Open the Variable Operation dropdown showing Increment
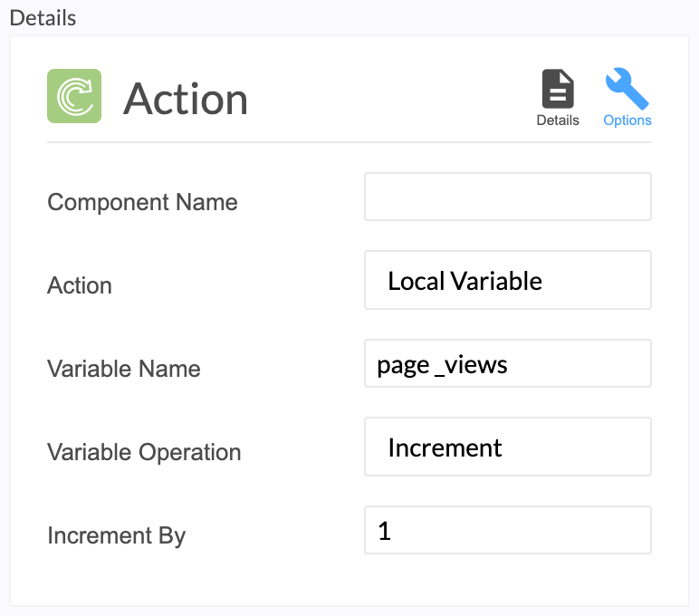Viewport: 699px width, 616px height. (x=508, y=447)
